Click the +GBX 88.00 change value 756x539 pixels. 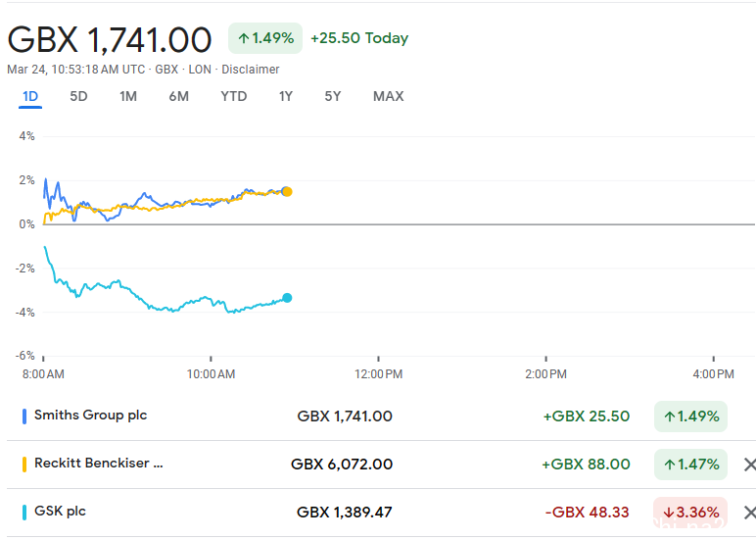[x=586, y=465]
